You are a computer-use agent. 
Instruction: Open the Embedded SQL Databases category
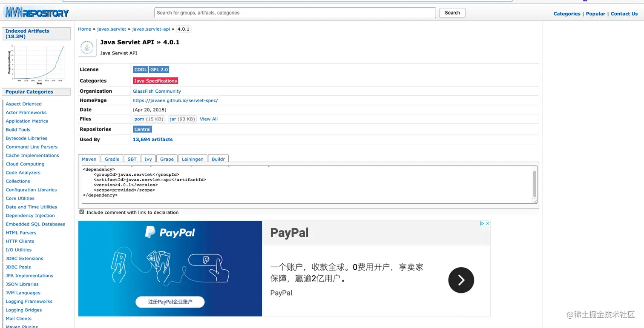(x=35, y=224)
